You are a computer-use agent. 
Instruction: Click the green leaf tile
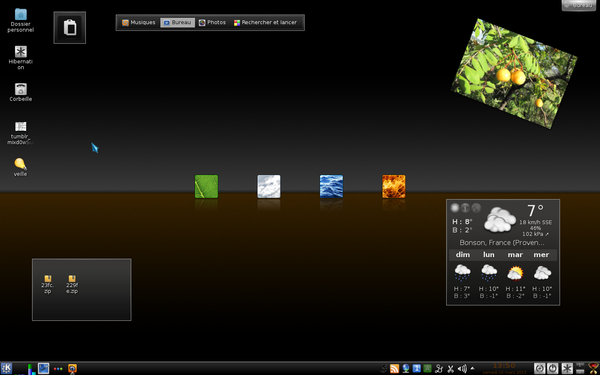click(206, 186)
